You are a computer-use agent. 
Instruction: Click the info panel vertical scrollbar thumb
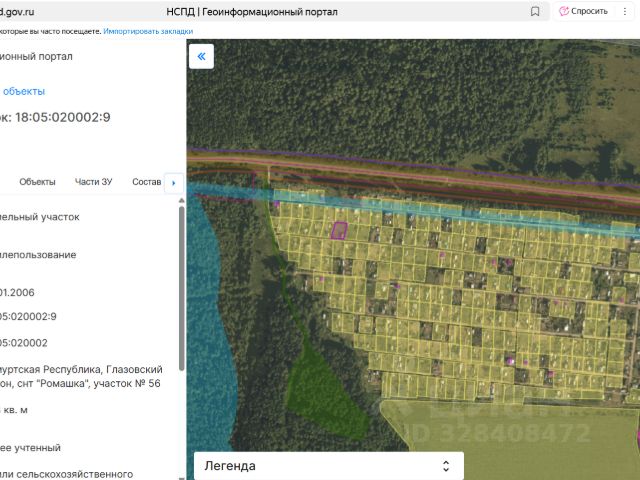pyautogui.click(x=182, y=289)
